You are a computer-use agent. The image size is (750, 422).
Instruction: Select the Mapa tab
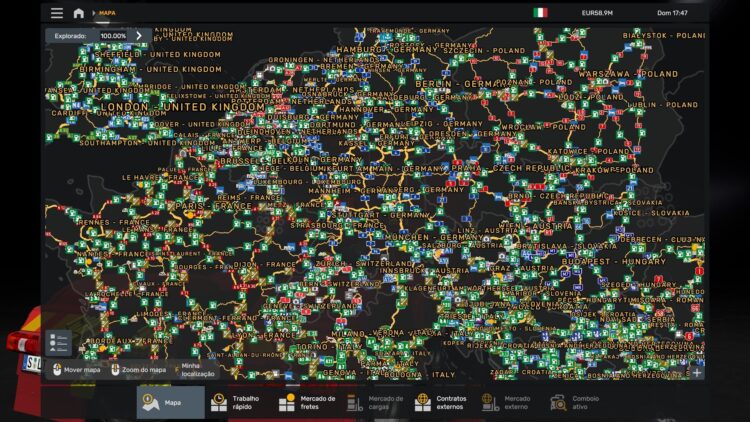coord(171,402)
